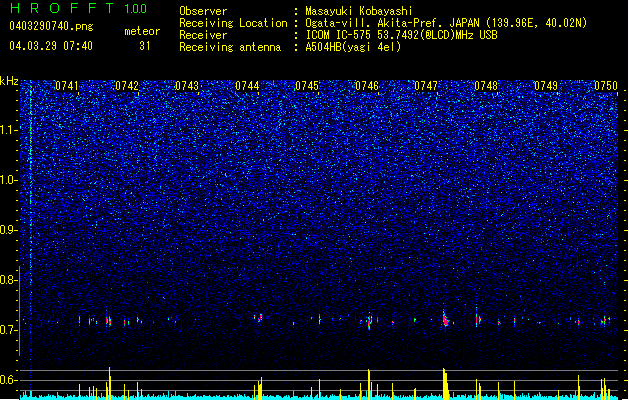Click the A504HB(yagi 4el) antenna text

pos(353,47)
